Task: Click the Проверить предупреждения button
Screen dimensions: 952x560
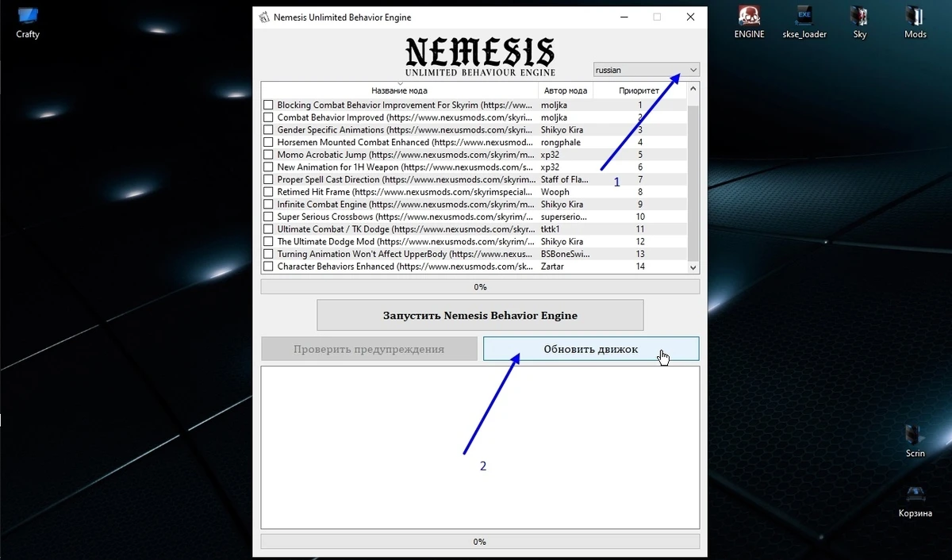Action: coord(368,349)
